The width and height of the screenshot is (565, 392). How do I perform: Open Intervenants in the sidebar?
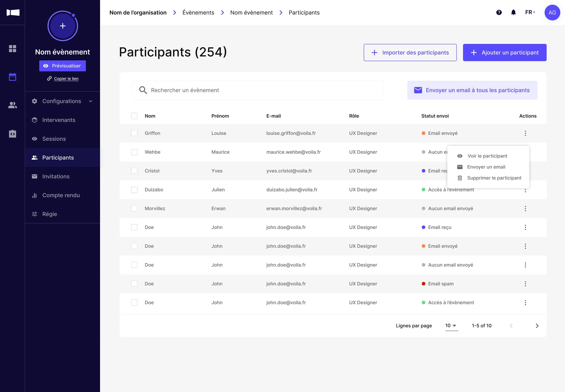[x=62, y=120]
